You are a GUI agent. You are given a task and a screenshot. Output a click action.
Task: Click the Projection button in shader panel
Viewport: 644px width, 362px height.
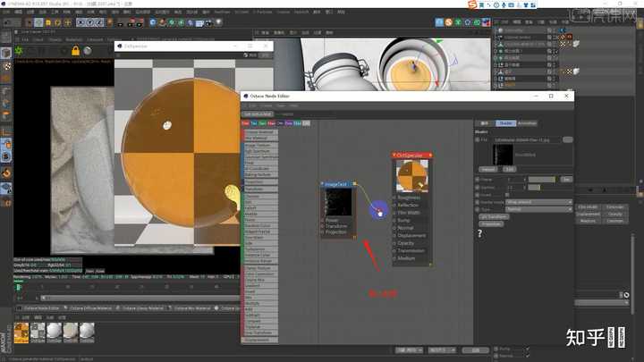[x=492, y=223]
